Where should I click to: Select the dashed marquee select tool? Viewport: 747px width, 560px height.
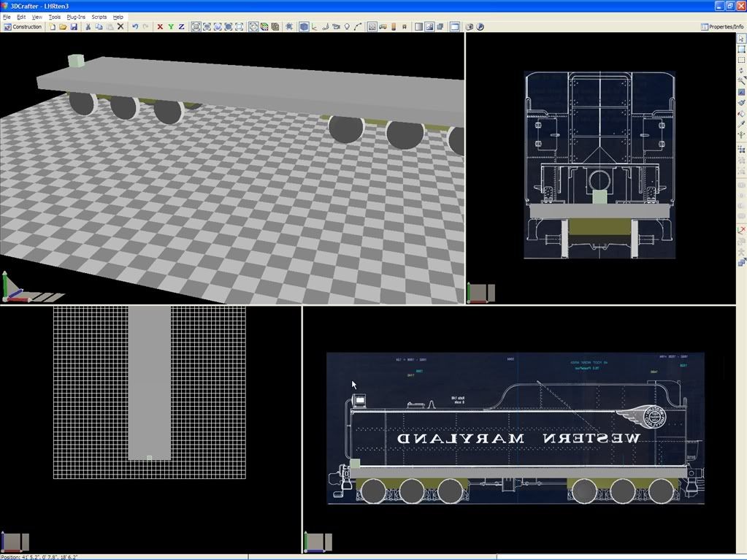[x=741, y=60]
